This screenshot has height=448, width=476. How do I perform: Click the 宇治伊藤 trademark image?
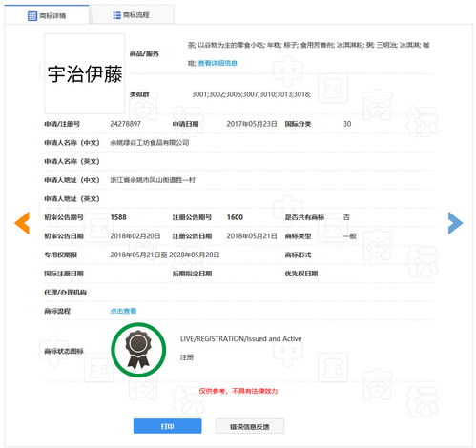coord(85,73)
